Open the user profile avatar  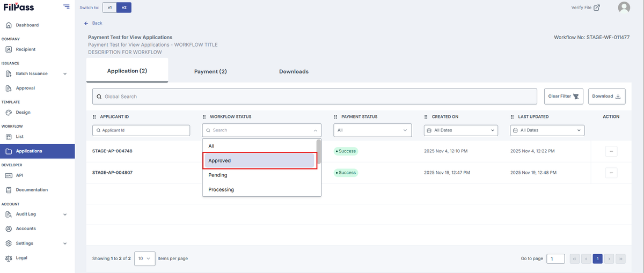pyautogui.click(x=624, y=8)
